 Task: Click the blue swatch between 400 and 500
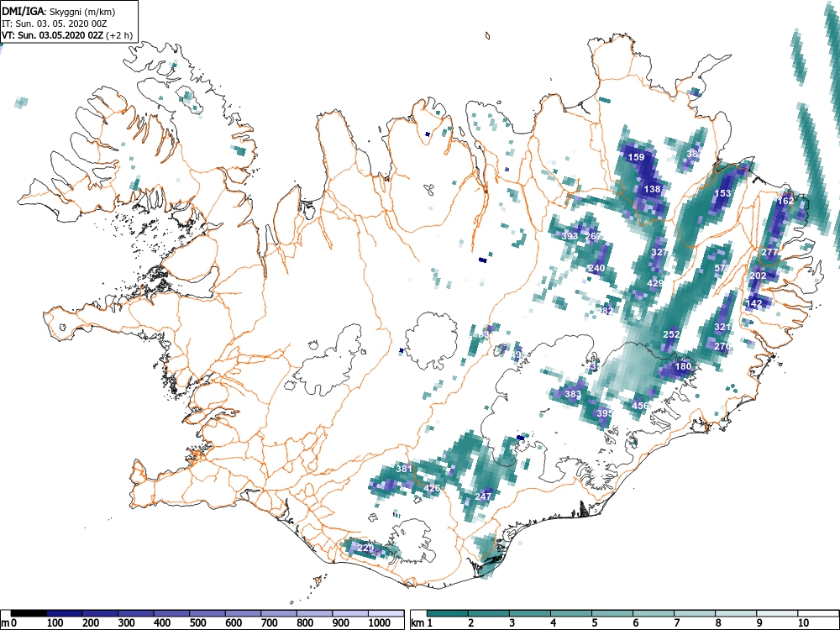[x=171, y=613]
